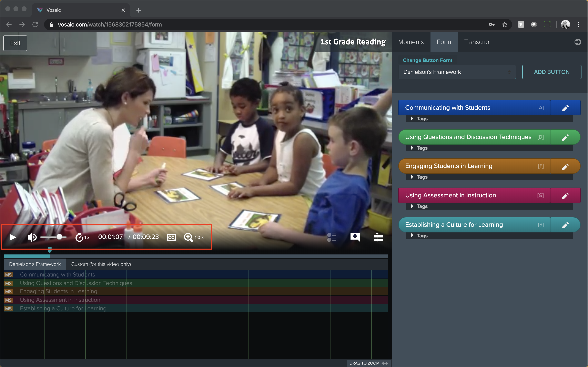Image resolution: width=588 pixels, height=367 pixels.
Task: Switch to the Moments tab
Action: (411, 42)
